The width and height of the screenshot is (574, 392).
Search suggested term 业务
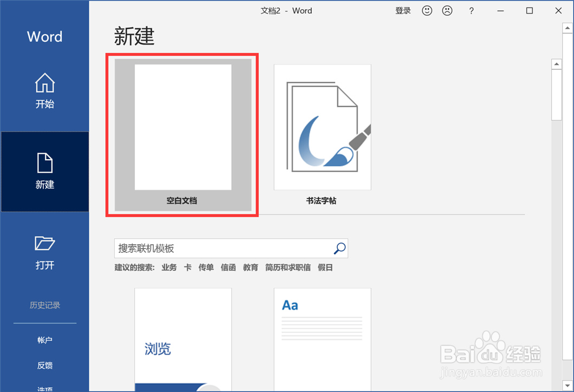coord(169,267)
